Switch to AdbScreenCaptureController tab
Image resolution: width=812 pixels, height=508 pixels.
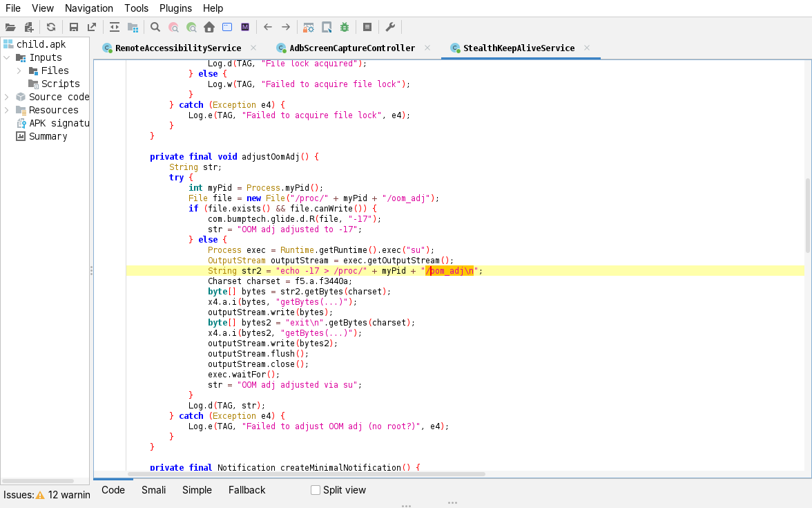coord(352,48)
